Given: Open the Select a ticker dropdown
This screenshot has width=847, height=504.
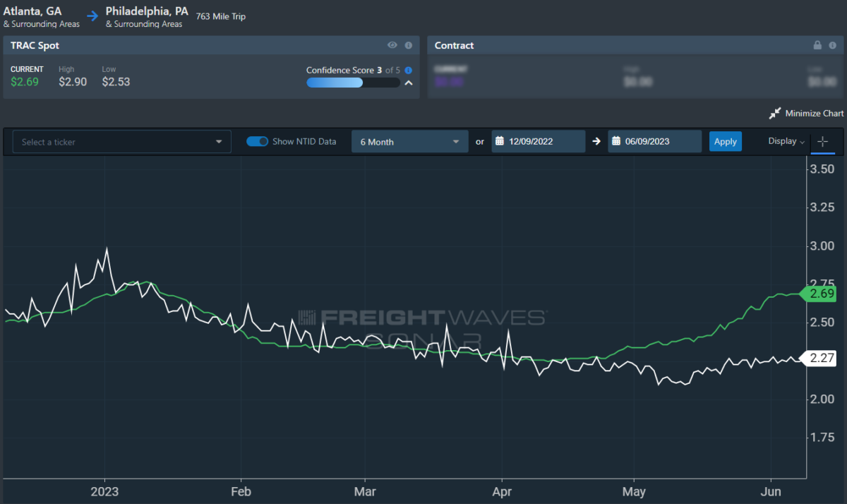Looking at the screenshot, I should point(122,142).
